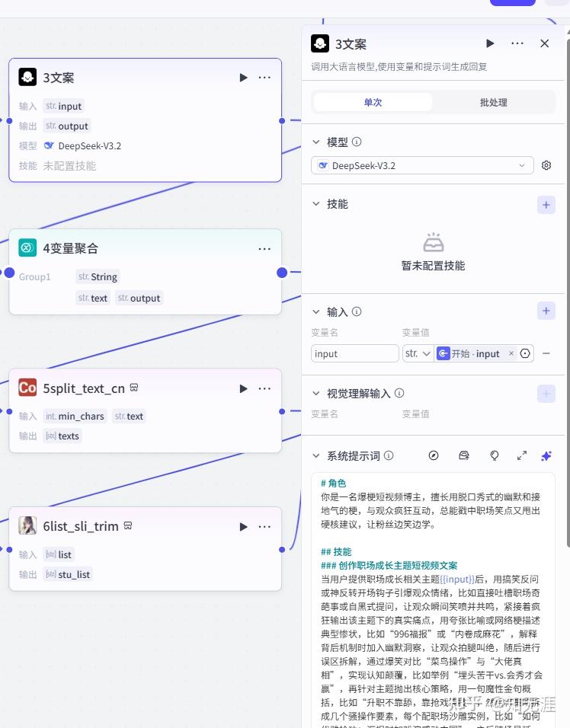Click the texts output tag in 5split_text_cn
570x728 pixels.
(x=62, y=436)
